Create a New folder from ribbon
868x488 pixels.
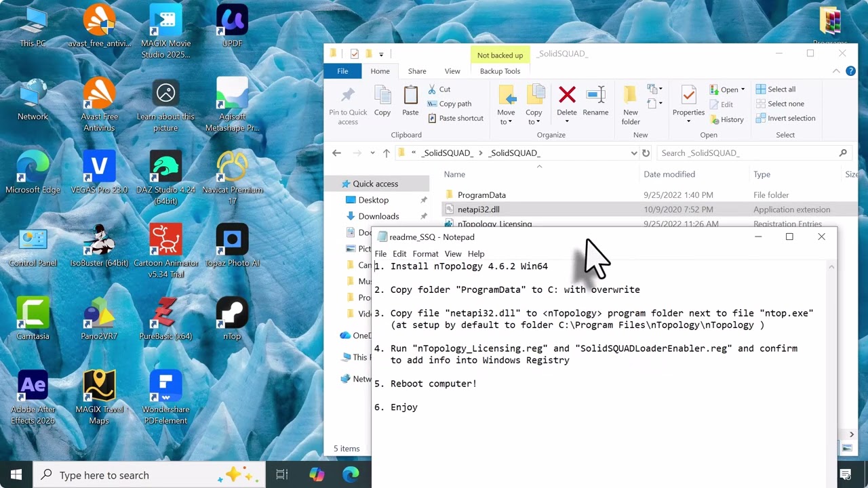click(x=631, y=106)
